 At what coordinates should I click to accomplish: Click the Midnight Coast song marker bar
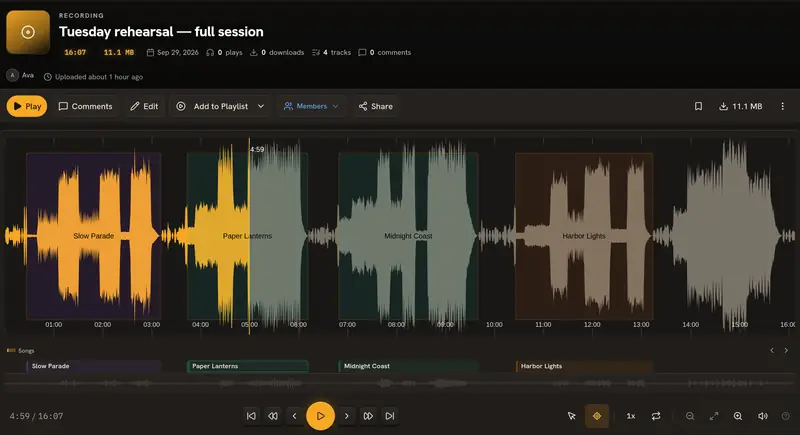[408, 366]
